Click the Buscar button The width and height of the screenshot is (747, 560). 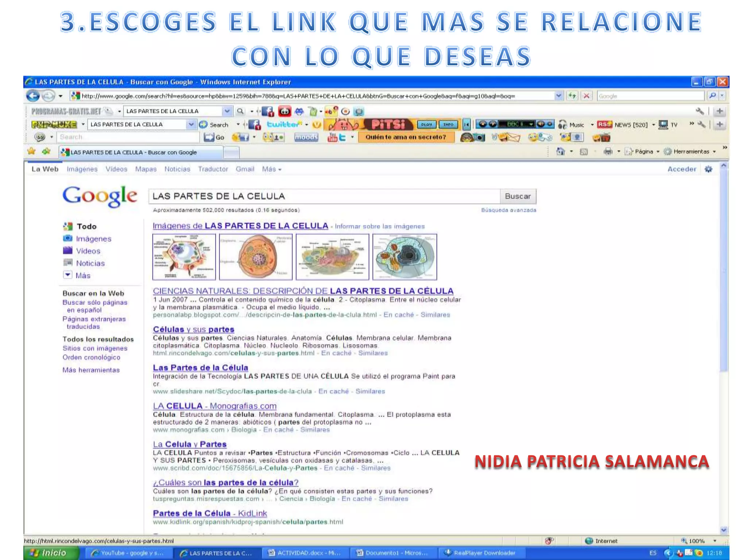pyautogui.click(x=518, y=196)
